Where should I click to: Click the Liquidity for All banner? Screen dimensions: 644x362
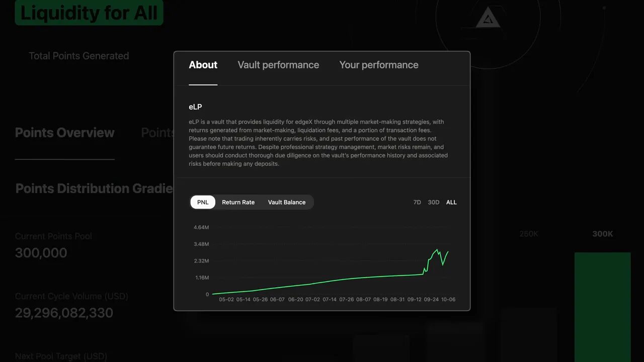point(89,13)
